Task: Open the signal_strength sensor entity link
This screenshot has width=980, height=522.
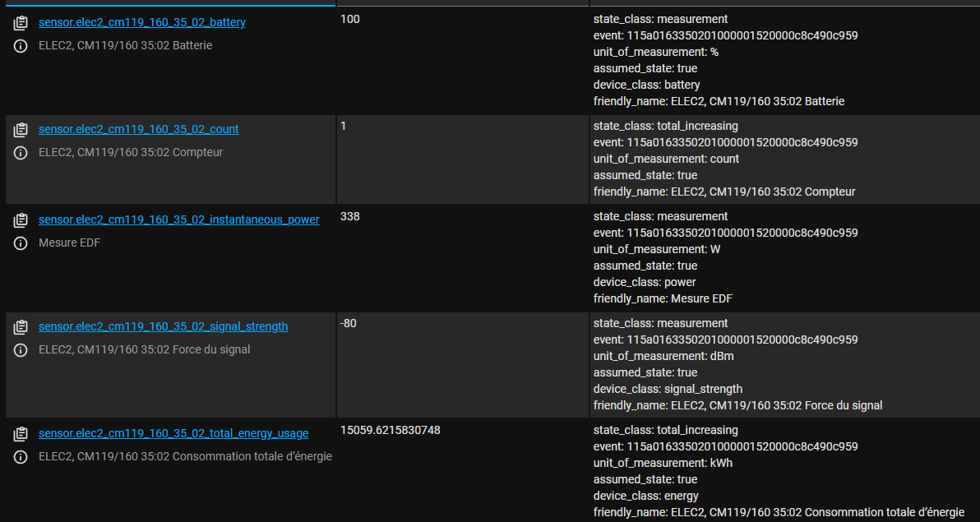Action: 163,326
